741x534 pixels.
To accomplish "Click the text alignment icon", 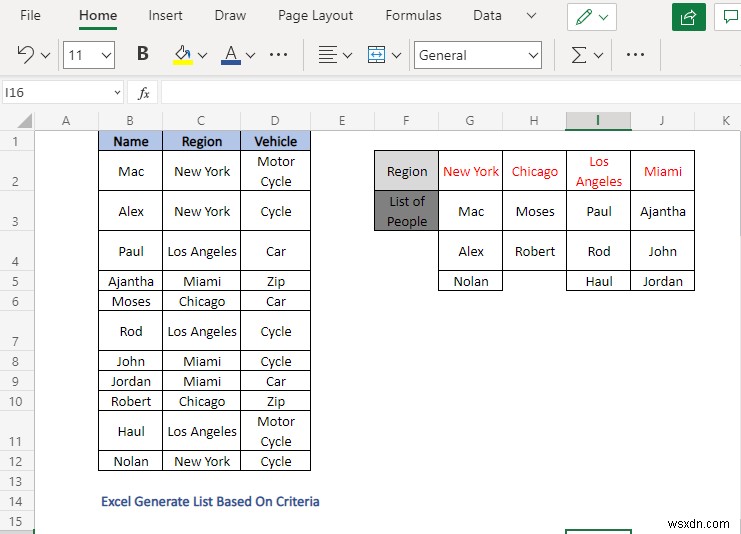I will coord(327,55).
